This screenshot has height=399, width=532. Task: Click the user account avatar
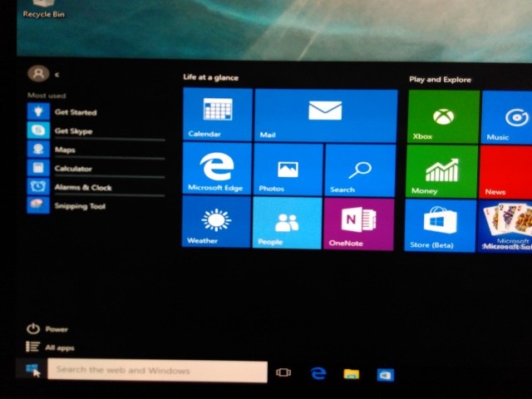point(38,73)
